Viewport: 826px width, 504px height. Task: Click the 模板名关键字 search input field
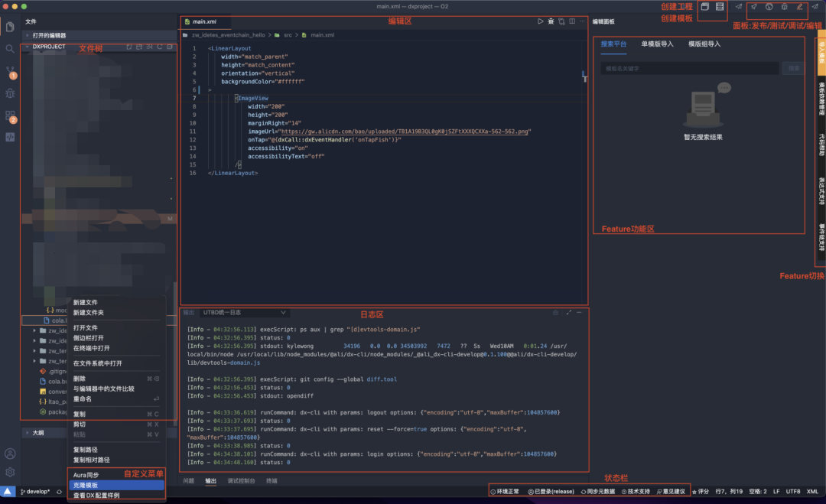(690, 69)
